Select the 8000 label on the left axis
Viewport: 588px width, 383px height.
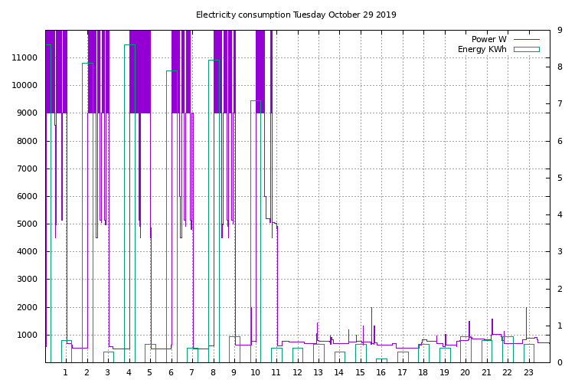(27, 141)
